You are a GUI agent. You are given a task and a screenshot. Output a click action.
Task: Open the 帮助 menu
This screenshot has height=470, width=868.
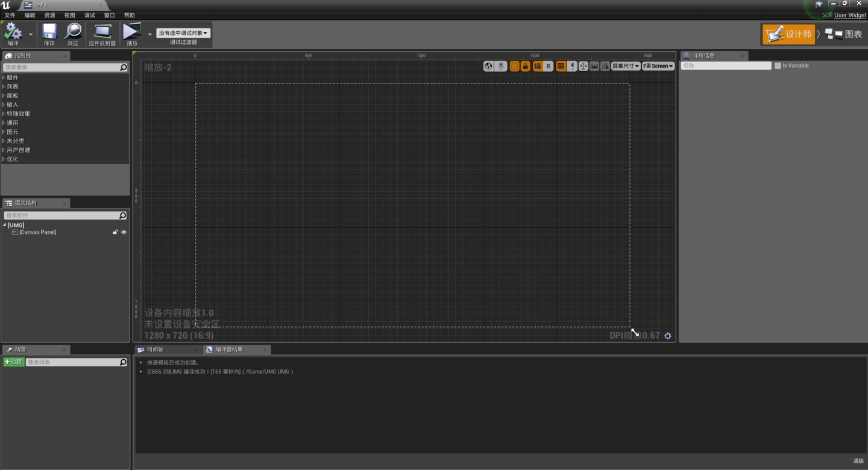[x=130, y=15]
